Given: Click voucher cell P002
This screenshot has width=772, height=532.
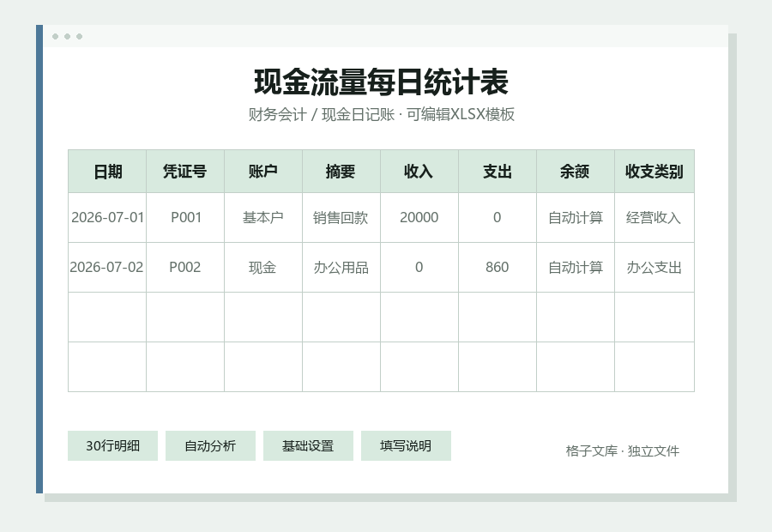Looking at the screenshot, I should tap(185, 268).
